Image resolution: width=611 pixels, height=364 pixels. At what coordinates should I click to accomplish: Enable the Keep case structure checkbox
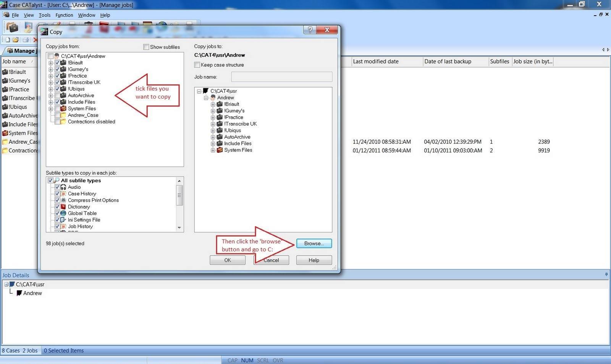coord(197,65)
